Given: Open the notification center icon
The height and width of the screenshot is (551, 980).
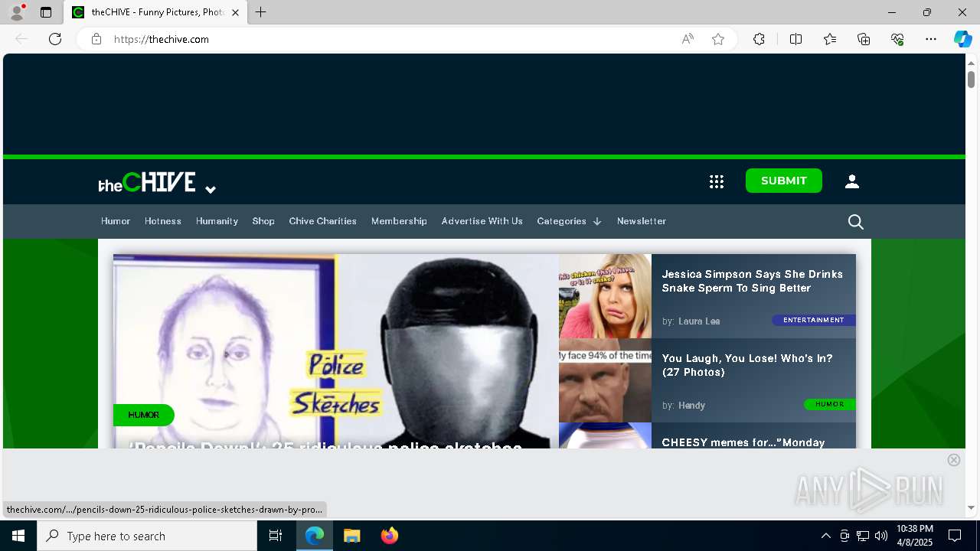Looking at the screenshot, I should coord(955,536).
